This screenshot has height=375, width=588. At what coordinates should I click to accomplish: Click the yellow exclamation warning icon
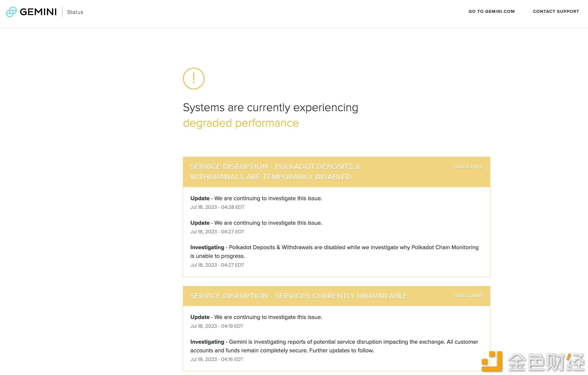(x=194, y=78)
